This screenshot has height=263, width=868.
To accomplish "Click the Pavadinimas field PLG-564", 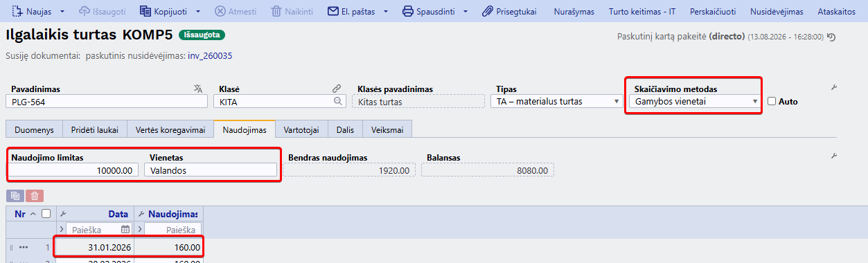I will click(107, 102).
